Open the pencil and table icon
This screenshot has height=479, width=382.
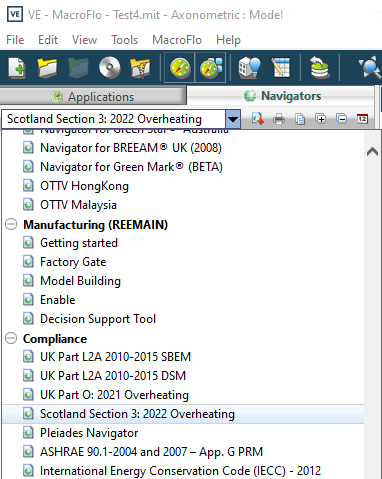[280, 68]
